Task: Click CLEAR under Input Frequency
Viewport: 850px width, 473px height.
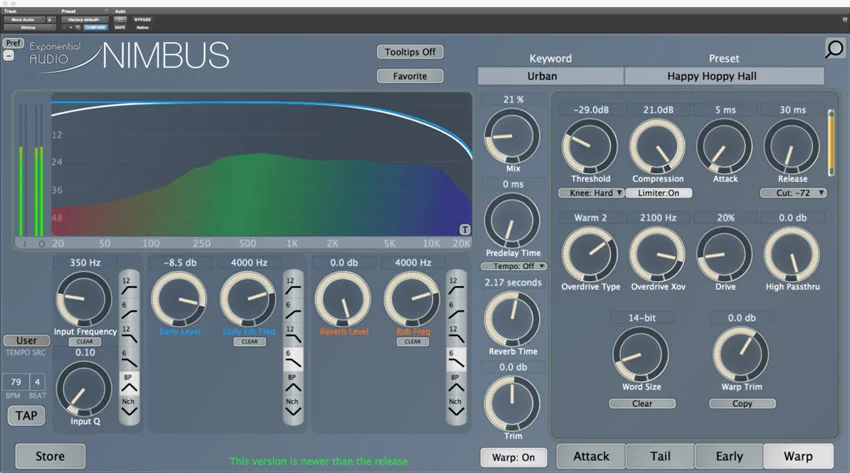Action: coord(85,342)
